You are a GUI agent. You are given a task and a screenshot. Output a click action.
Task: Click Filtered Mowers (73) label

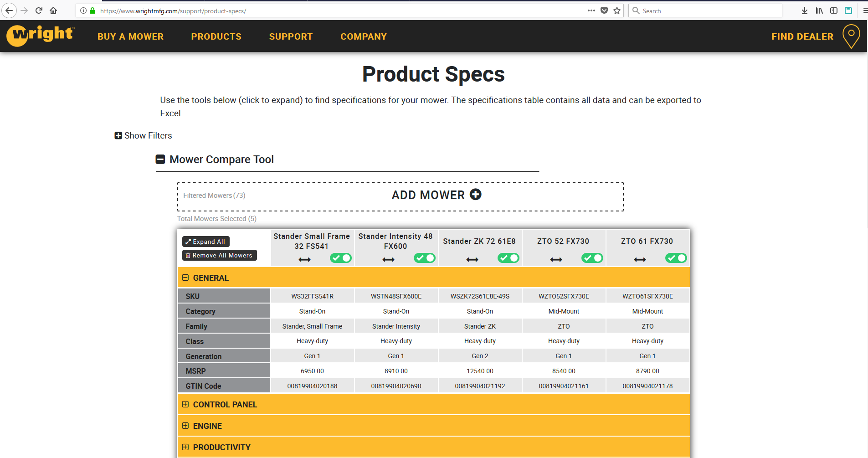214,195
